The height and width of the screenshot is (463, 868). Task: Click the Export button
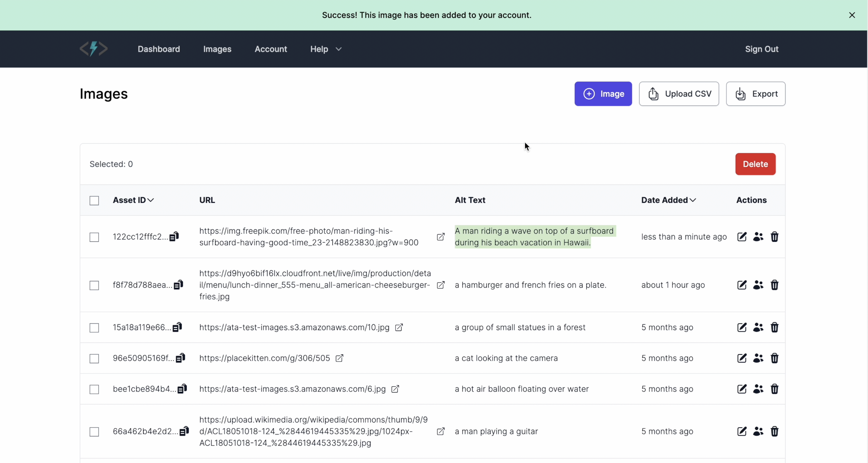pyautogui.click(x=756, y=94)
